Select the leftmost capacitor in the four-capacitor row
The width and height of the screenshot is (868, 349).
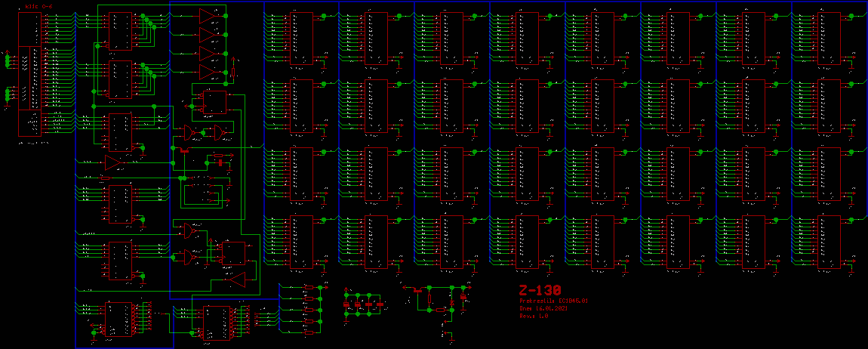[347, 304]
